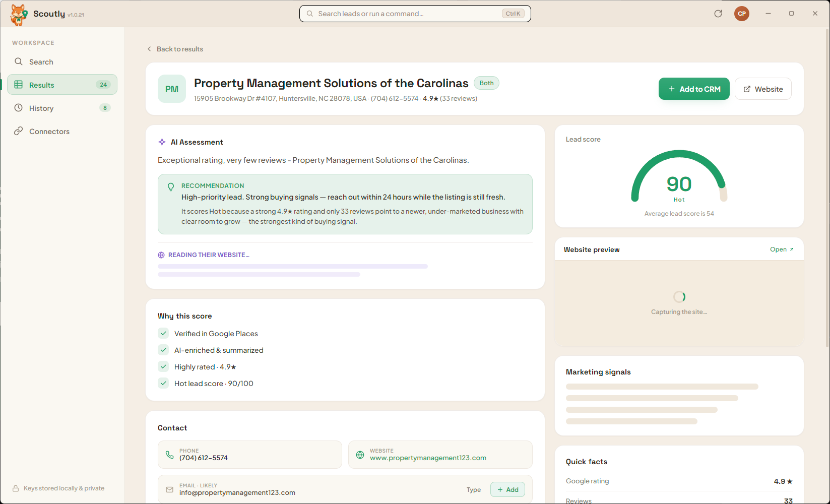Focus the Search leads or run a command field
The width and height of the screenshot is (830, 504).
pyautogui.click(x=415, y=14)
